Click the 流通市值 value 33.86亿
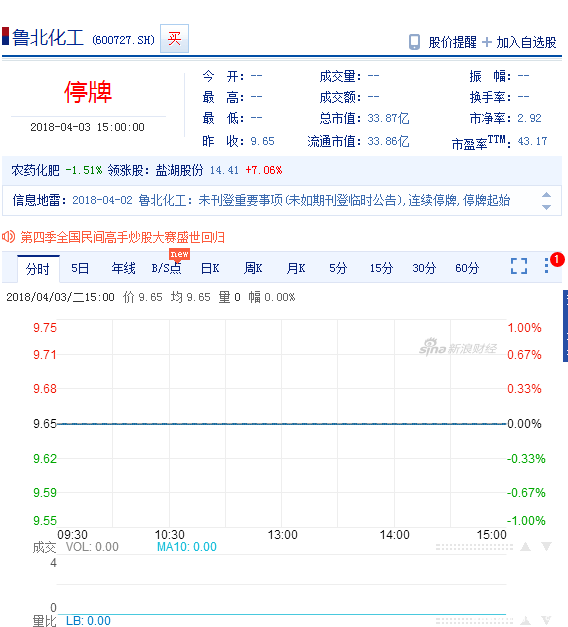 click(388, 141)
